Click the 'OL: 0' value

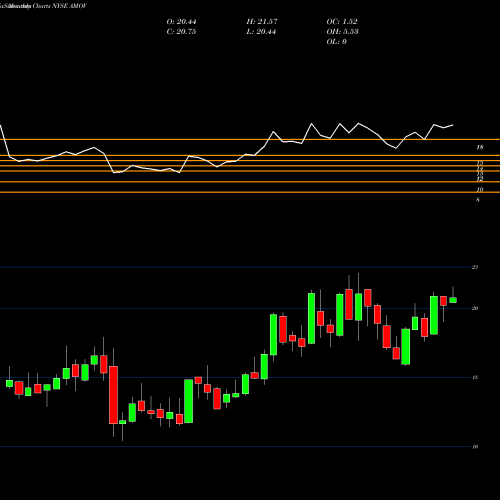(x=337, y=42)
